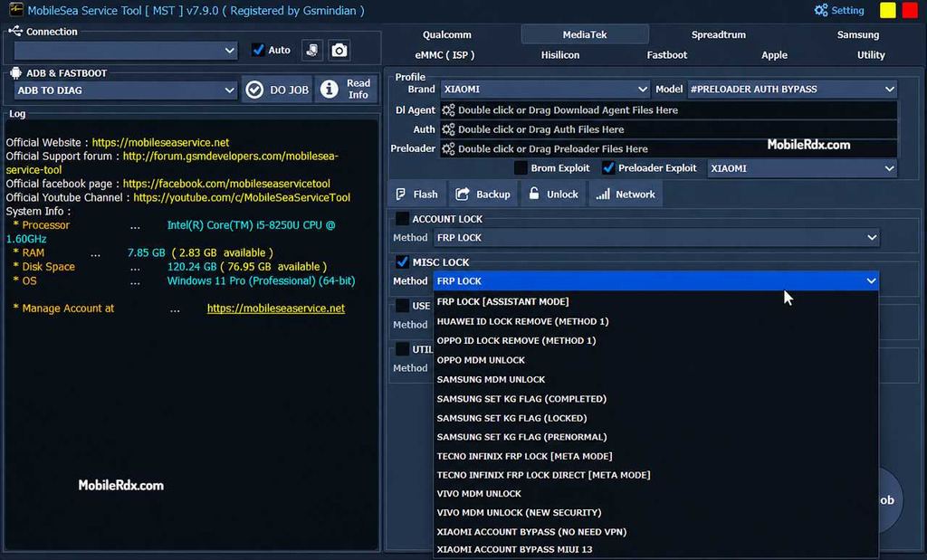Switch to the MediaTek tab
Screen dimensions: 927x560
pos(585,34)
